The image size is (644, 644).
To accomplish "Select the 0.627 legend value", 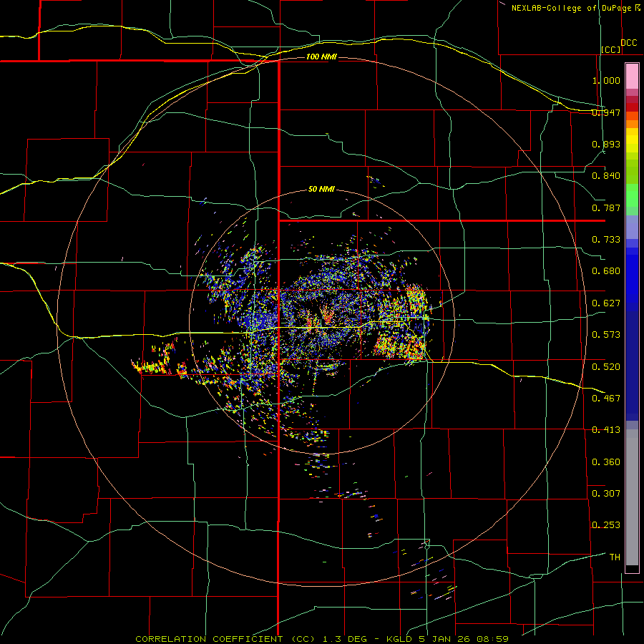I will coord(606,303).
